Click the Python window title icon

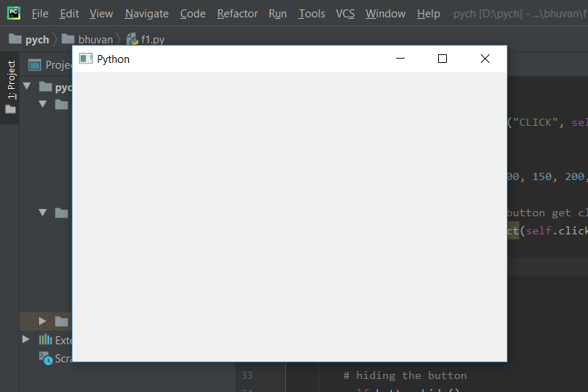85,59
